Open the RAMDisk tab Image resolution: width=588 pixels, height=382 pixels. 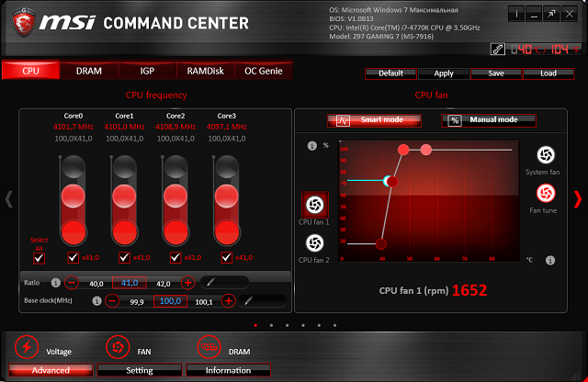click(x=206, y=71)
